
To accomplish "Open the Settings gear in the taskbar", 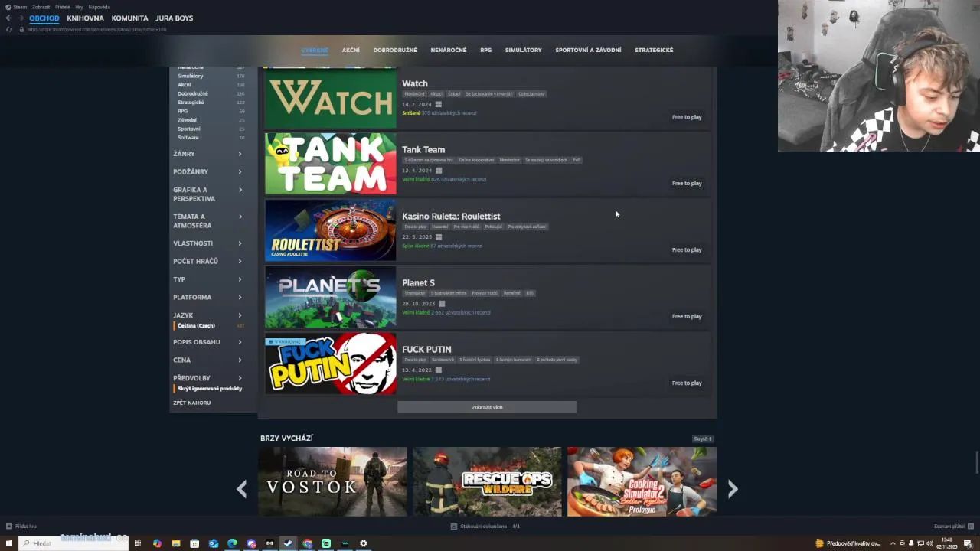I will 363,543.
